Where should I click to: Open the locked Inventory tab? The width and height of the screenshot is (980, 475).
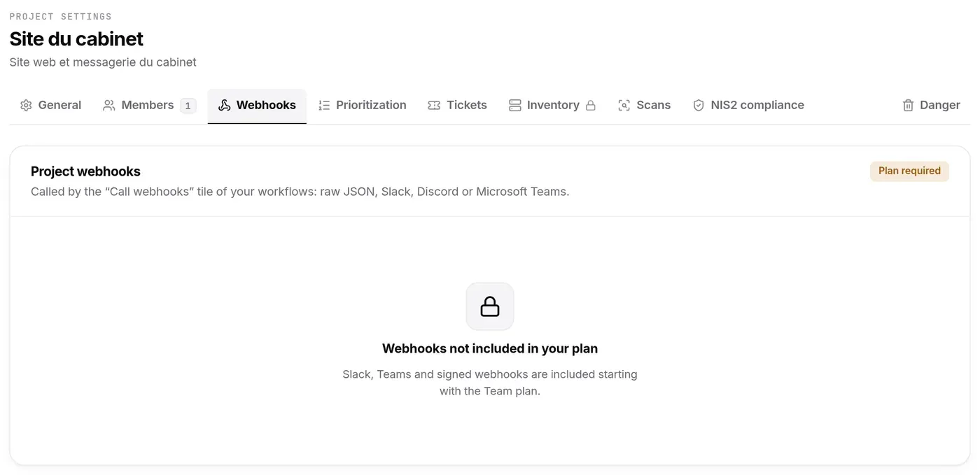(x=552, y=106)
